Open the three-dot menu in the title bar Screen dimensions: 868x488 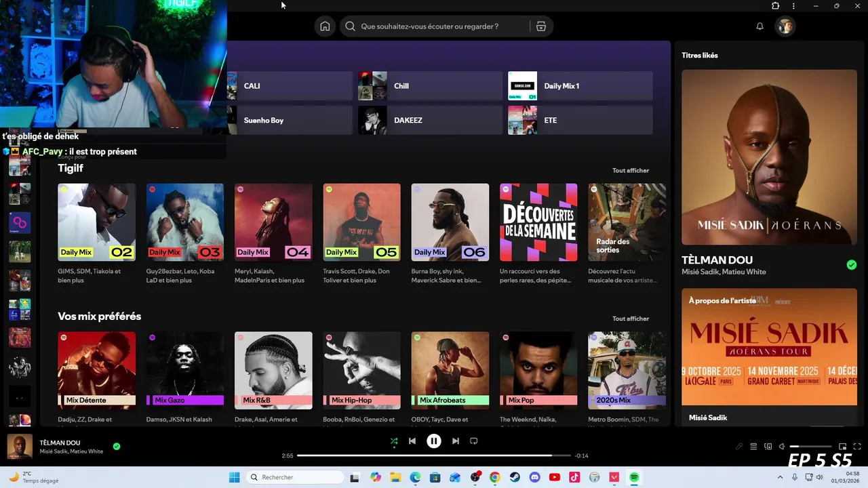[793, 5]
